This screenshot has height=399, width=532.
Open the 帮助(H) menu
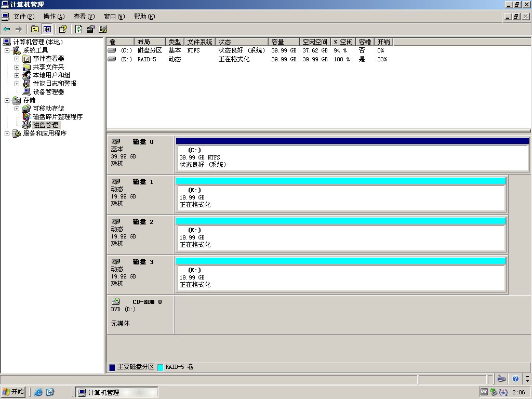(x=144, y=16)
